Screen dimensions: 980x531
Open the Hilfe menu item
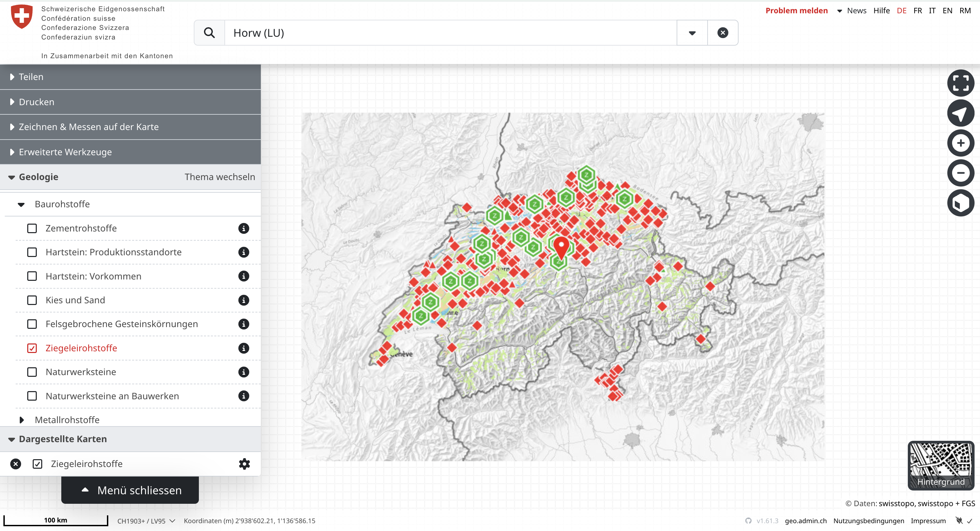coord(881,11)
